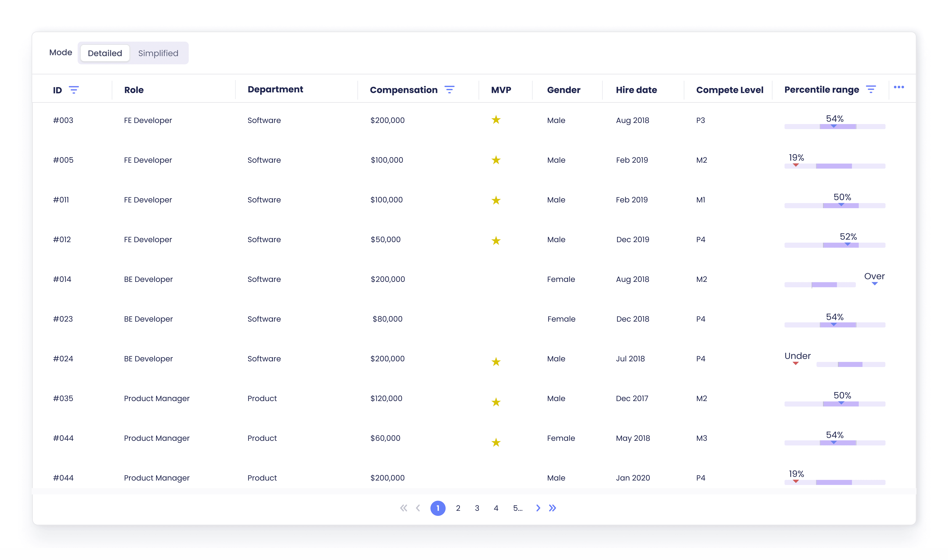The width and height of the screenshot is (948, 560).
Task: Go to the last page with double chevron
Action: click(x=552, y=508)
